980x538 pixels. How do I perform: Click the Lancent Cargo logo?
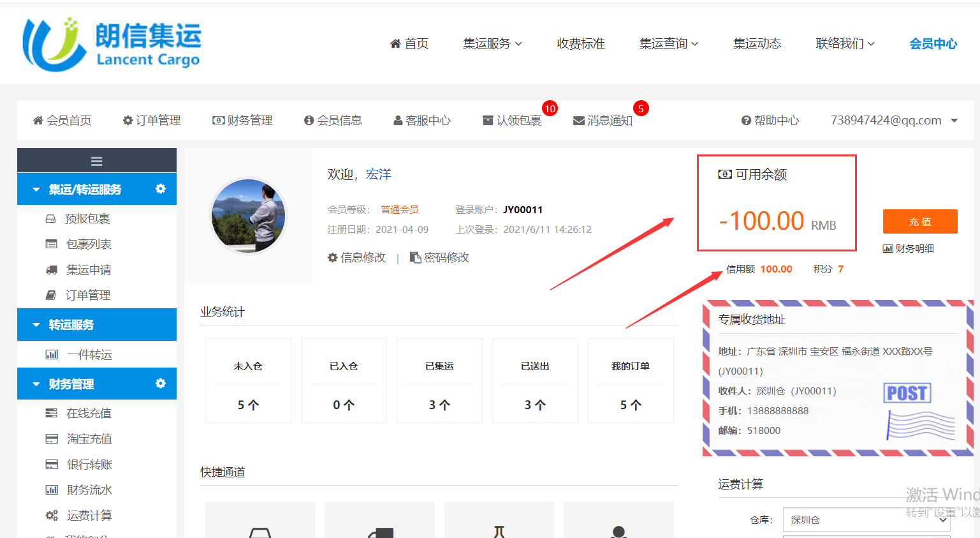112,44
